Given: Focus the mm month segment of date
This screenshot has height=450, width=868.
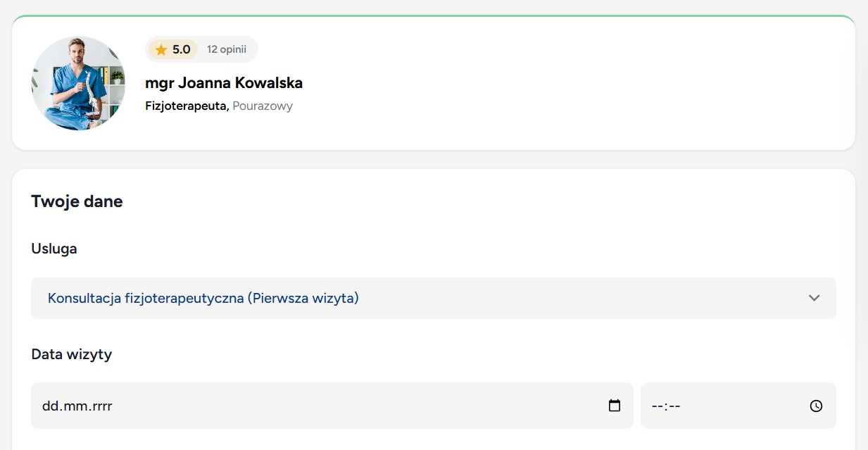Looking at the screenshot, I should coord(73,406).
